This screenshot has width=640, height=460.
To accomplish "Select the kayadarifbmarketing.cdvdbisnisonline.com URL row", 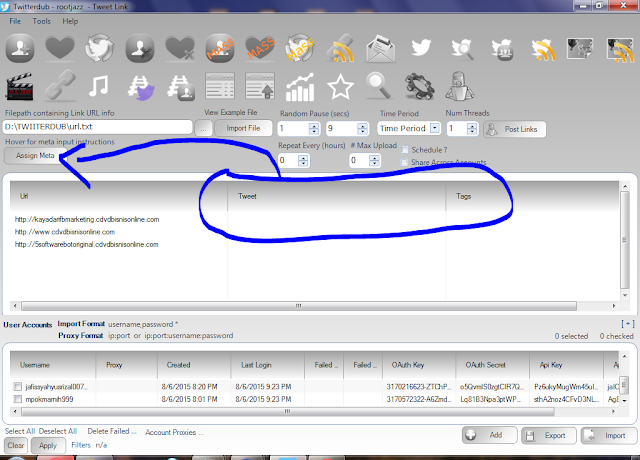I will click(87, 219).
